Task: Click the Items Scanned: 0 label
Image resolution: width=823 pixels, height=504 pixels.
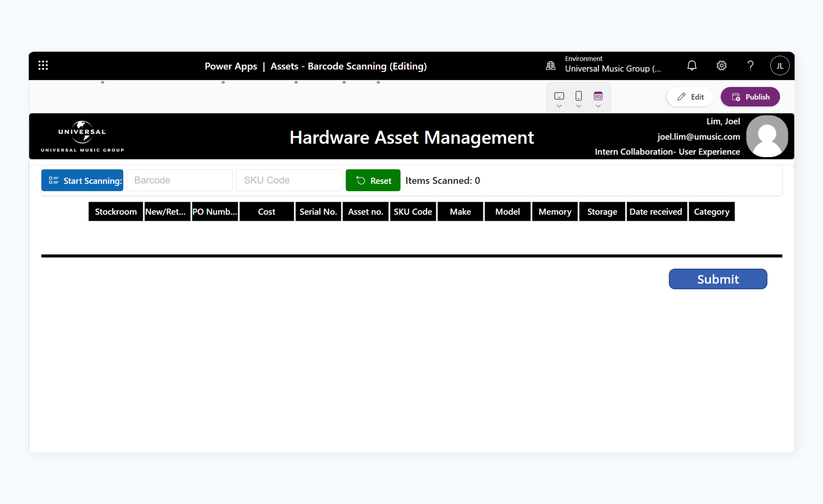Action: pyautogui.click(x=442, y=181)
